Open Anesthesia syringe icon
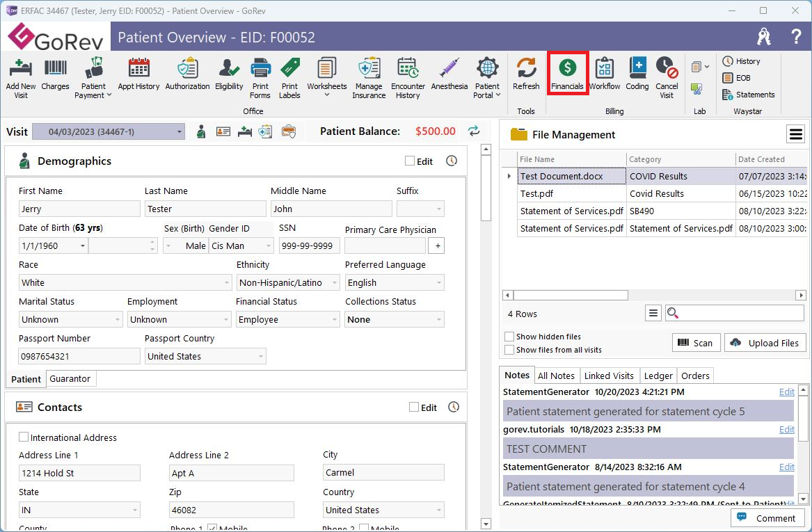812x532 pixels. pos(449,73)
